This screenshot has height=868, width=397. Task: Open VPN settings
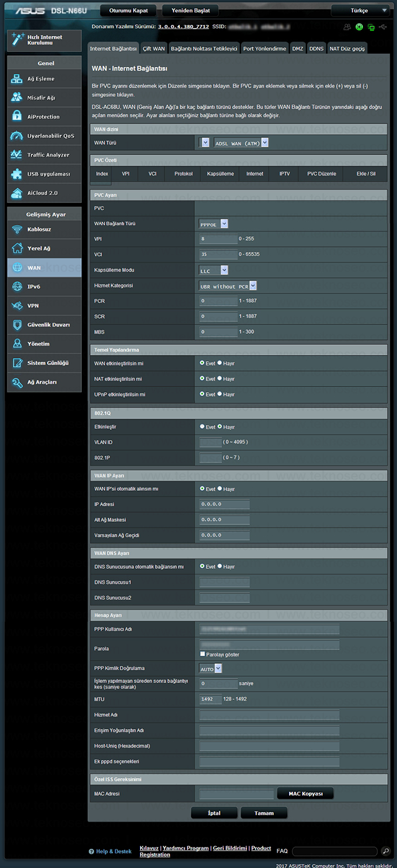coord(44,306)
